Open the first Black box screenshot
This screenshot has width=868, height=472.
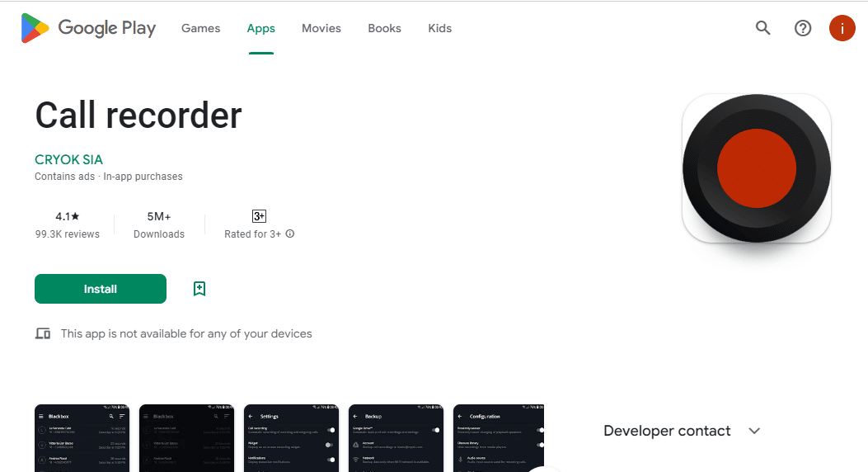click(x=82, y=437)
